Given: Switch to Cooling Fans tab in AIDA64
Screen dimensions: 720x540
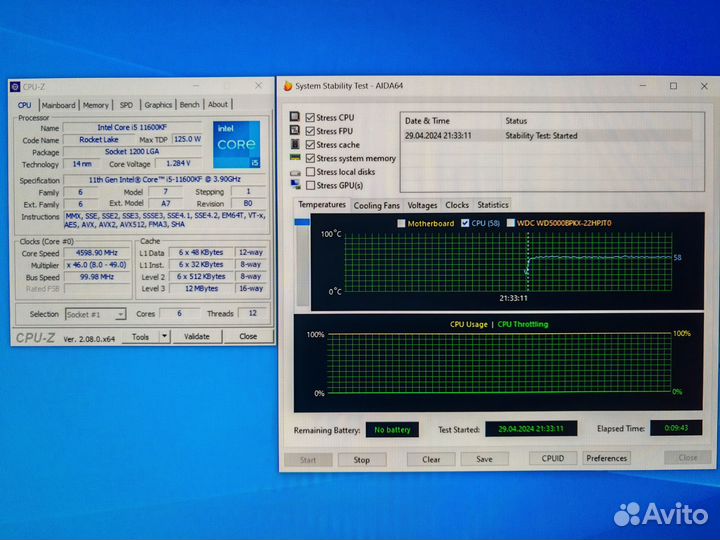Looking at the screenshot, I should point(377,206).
